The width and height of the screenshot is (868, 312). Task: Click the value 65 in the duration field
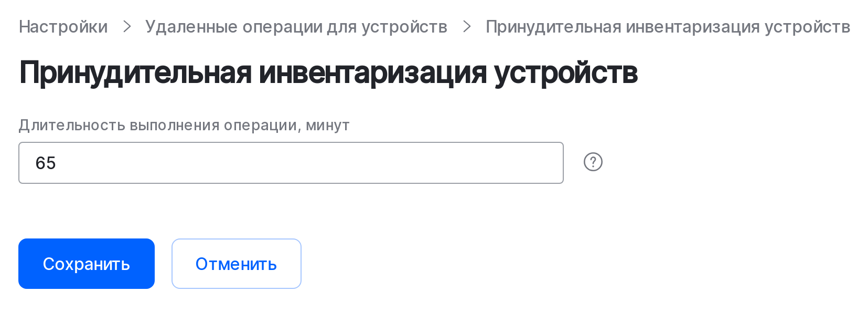pos(46,163)
